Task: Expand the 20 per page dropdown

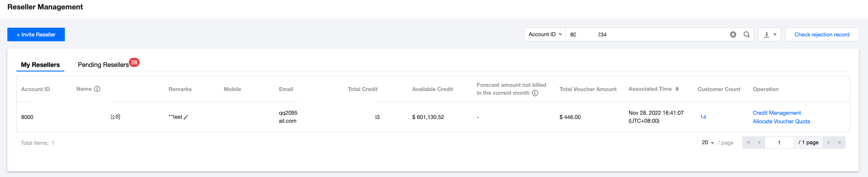Action: pyautogui.click(x=707, y=143)
